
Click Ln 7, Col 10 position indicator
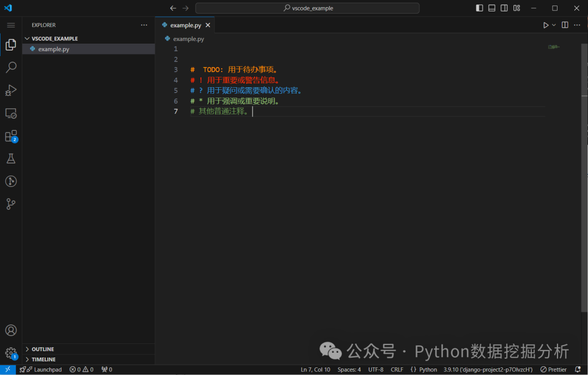[315, 370]
